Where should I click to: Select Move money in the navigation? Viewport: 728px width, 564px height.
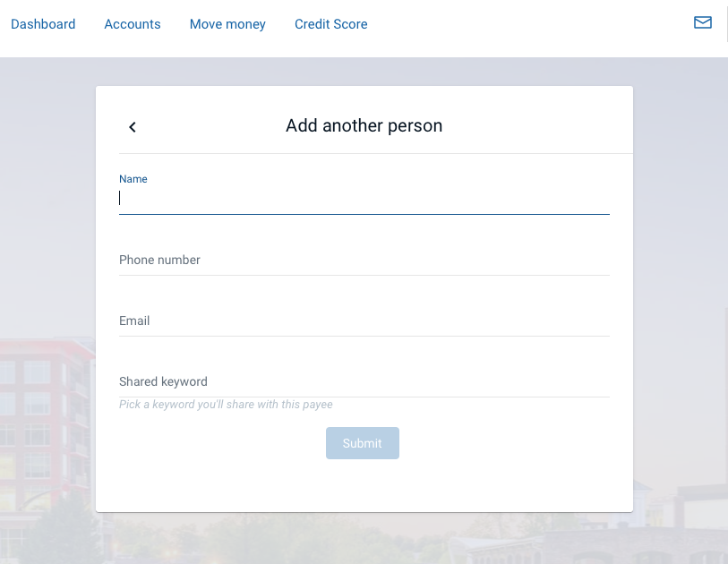(x=227, y=24)
